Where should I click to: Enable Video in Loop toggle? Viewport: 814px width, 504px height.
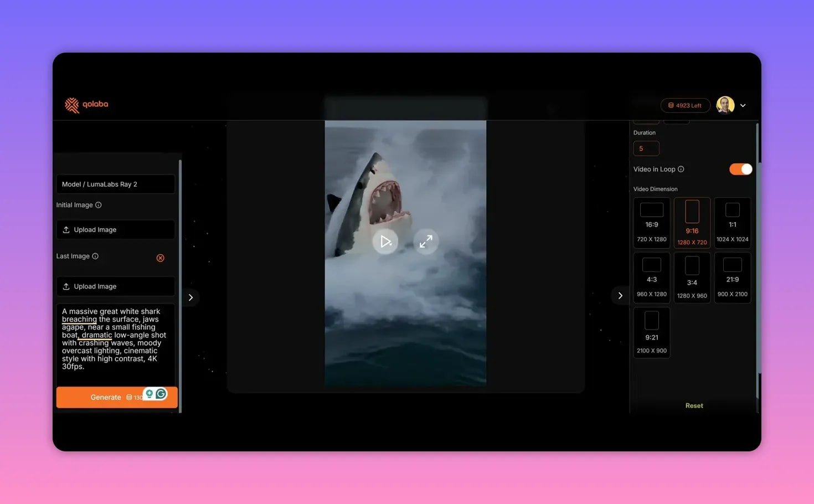coord(740,169)
